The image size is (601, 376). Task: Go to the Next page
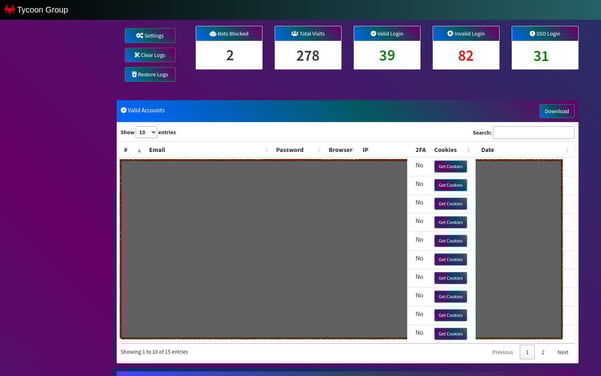click(563, 352)
